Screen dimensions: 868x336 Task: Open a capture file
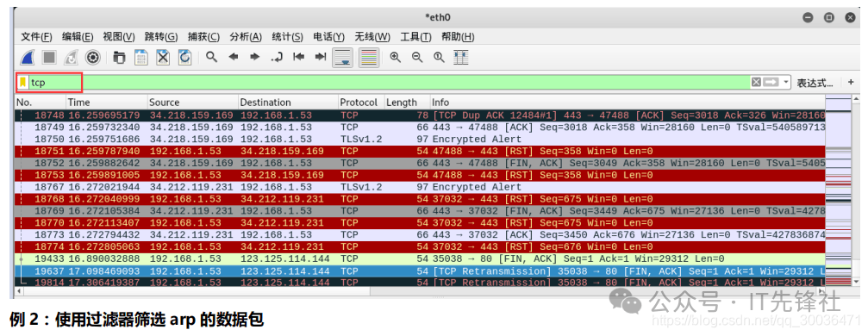click(119, 57)
